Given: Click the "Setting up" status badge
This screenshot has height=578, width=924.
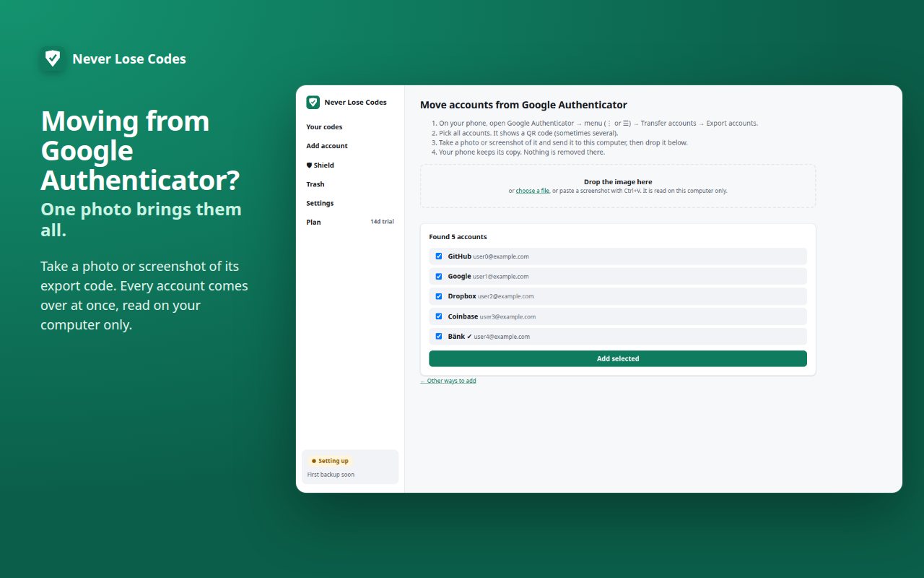Looking at the screenshot, I should (330, 461).
